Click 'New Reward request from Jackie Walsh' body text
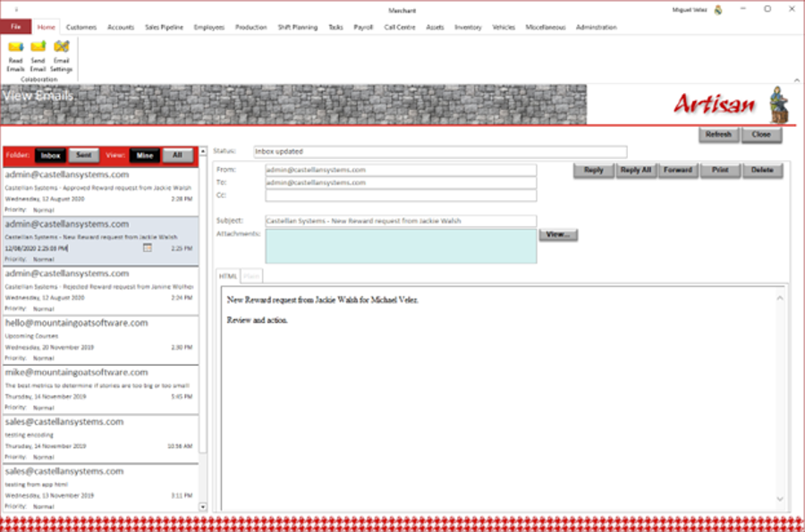 point(322,300)
